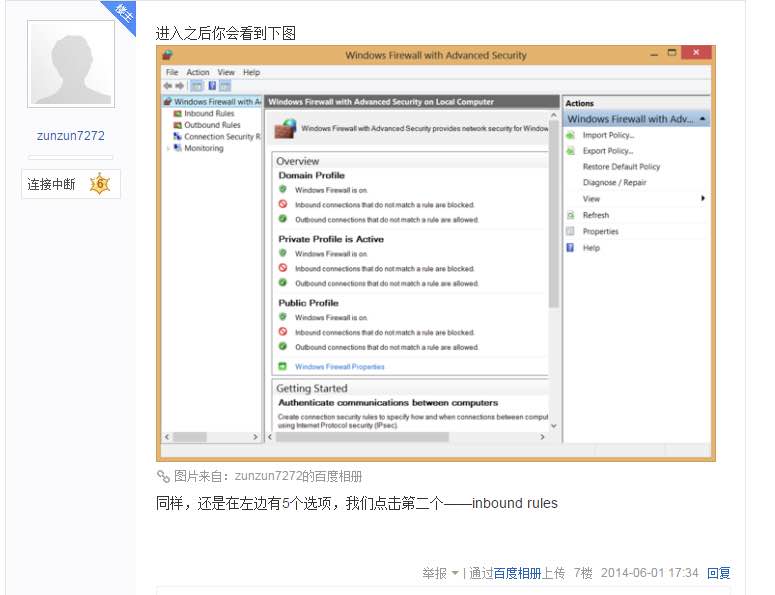Click Import Policy action

click(608, 135)
